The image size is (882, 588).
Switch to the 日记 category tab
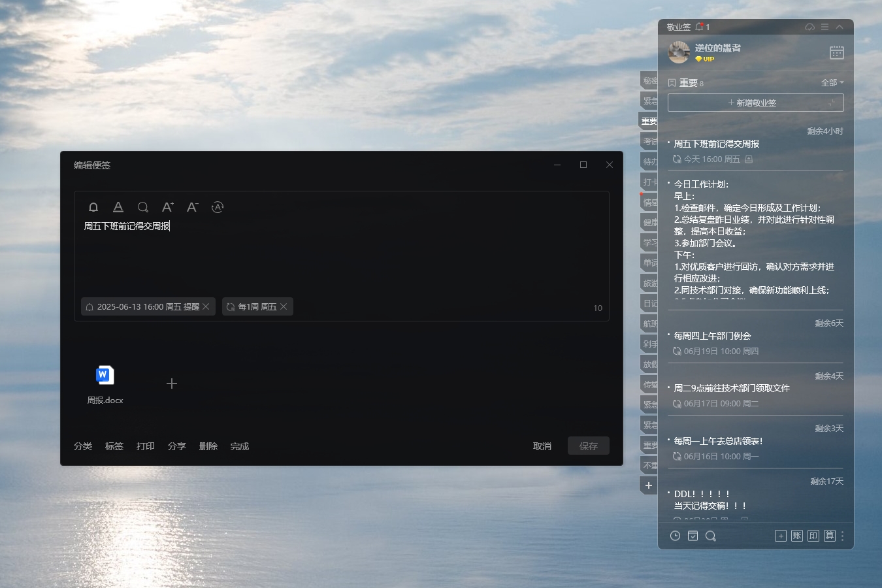[x=649, y=303]
